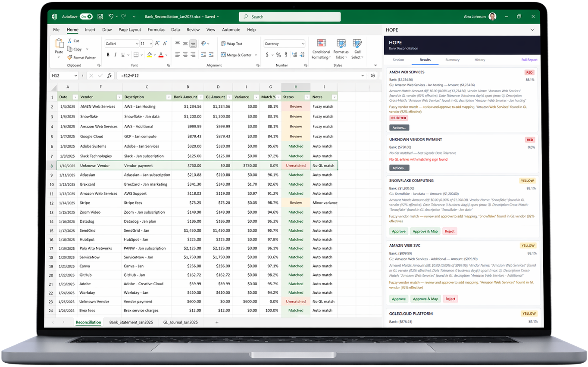Open the Full Report link

[x=529, y=60]
